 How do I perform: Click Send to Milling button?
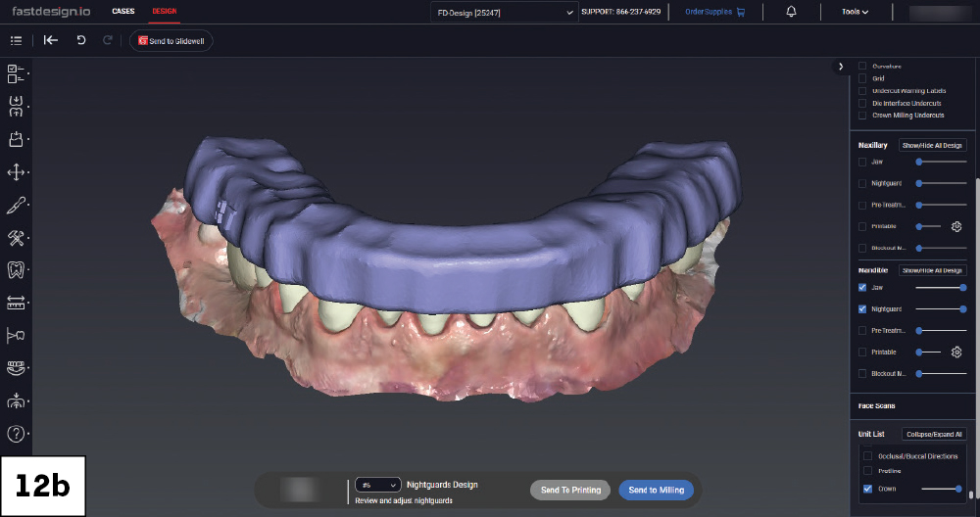tap(657, 491)
